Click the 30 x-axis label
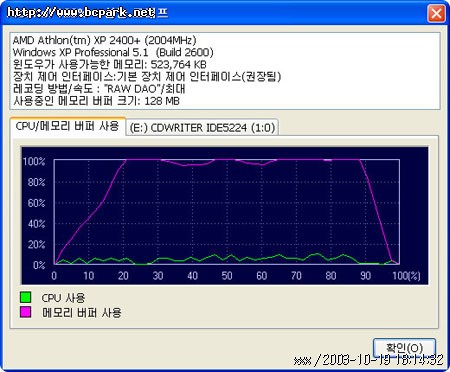This screenshot has height=372, width=450. [158, 276]
